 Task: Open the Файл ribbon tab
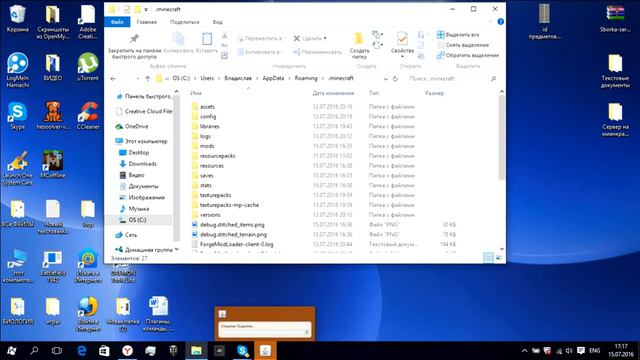[x=117, y=22]
